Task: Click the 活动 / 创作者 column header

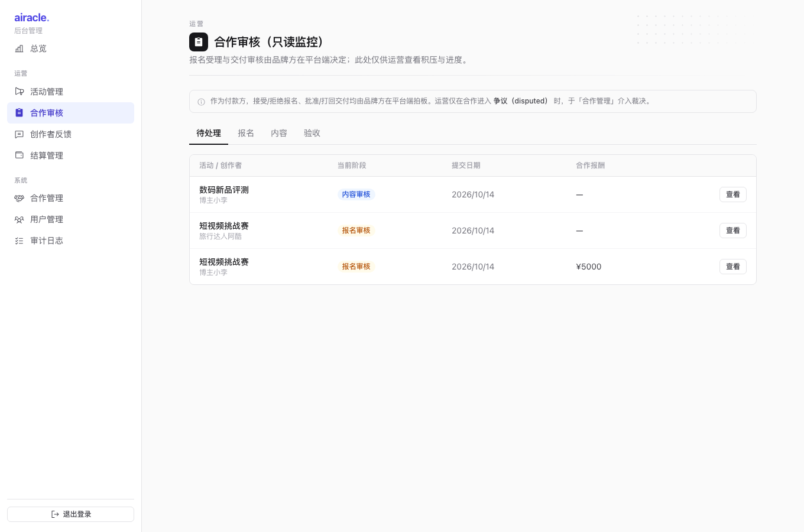Action: click(x=221, y=166)
